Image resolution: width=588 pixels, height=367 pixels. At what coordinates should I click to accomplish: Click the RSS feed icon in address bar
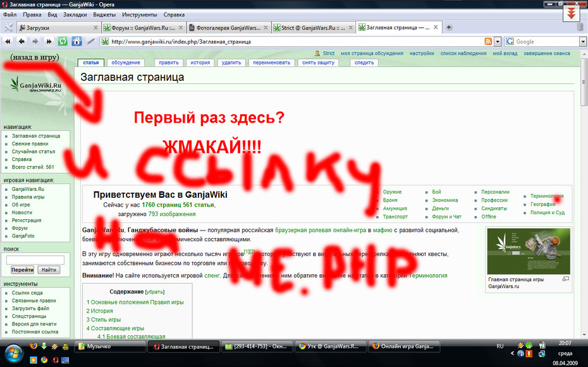pos(488,42)
